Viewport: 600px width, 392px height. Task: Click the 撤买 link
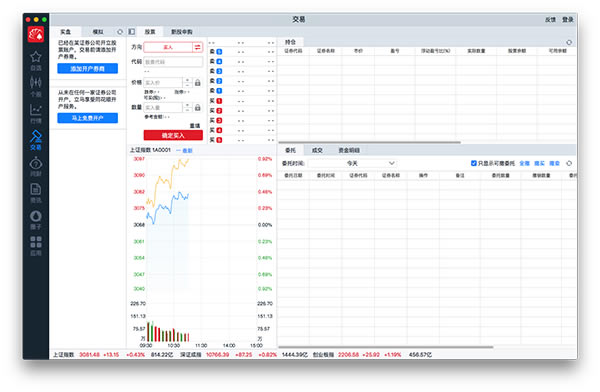[540, 163]
